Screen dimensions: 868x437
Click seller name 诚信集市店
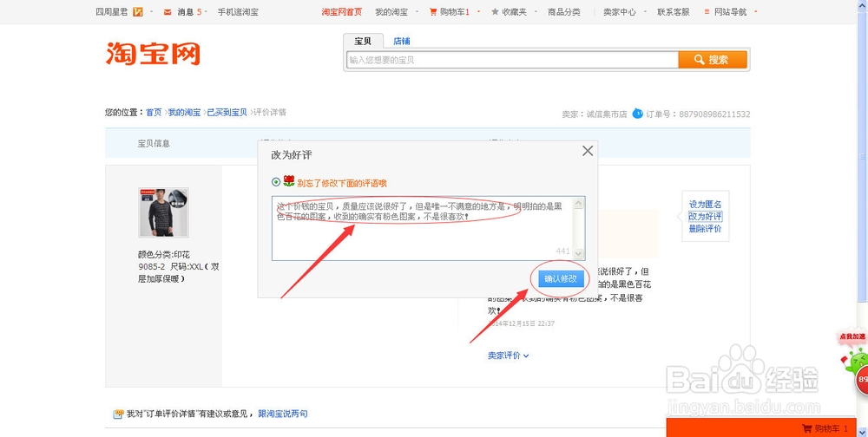(x=607, y=114)
